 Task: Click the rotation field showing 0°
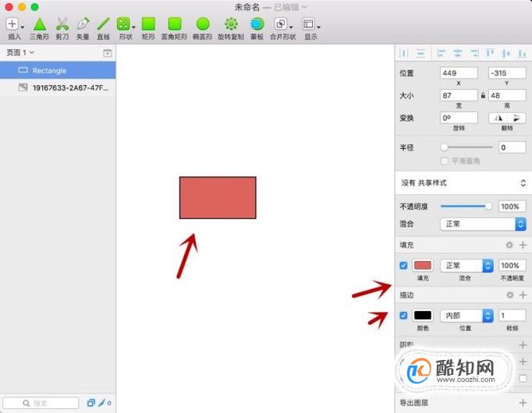point(459,118)
